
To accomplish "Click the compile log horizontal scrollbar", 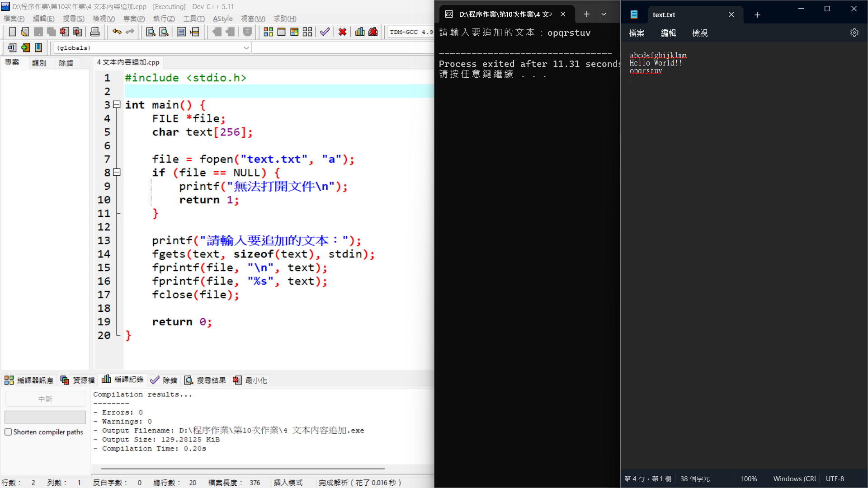I will click(242, 469).
